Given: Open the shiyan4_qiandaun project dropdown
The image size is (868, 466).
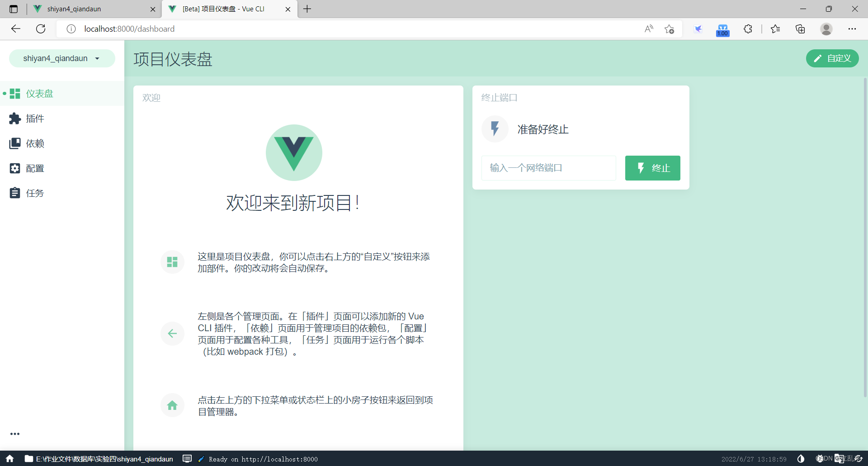Looking at the screenshot, I should point(62,58).
